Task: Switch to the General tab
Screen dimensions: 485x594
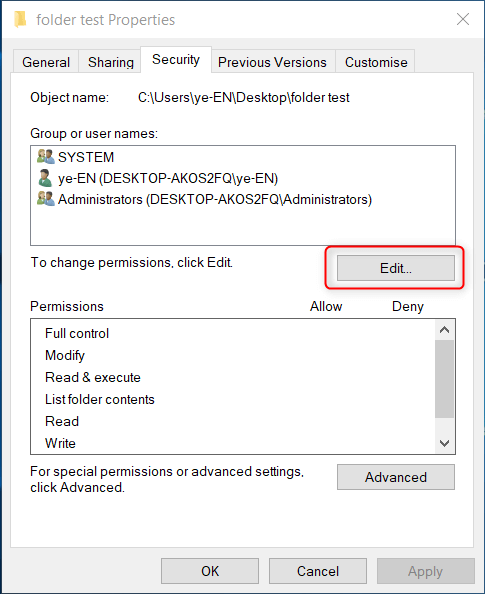Action: coord(46,62)
